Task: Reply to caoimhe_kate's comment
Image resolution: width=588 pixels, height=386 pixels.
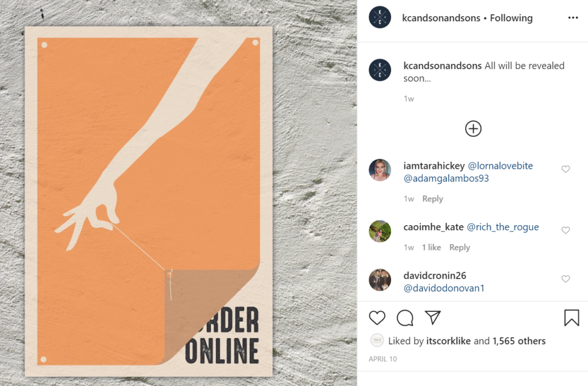Action: tap(460, 248)
